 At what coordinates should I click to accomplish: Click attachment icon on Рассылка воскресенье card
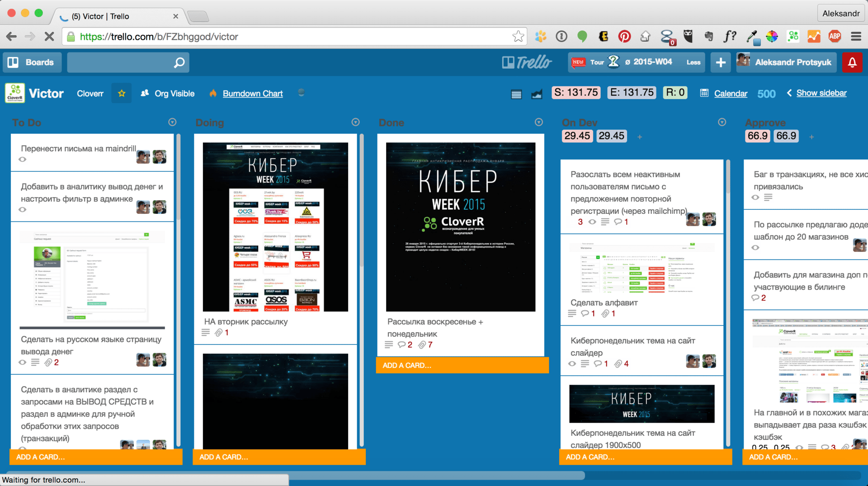click(x=422, y=345)
